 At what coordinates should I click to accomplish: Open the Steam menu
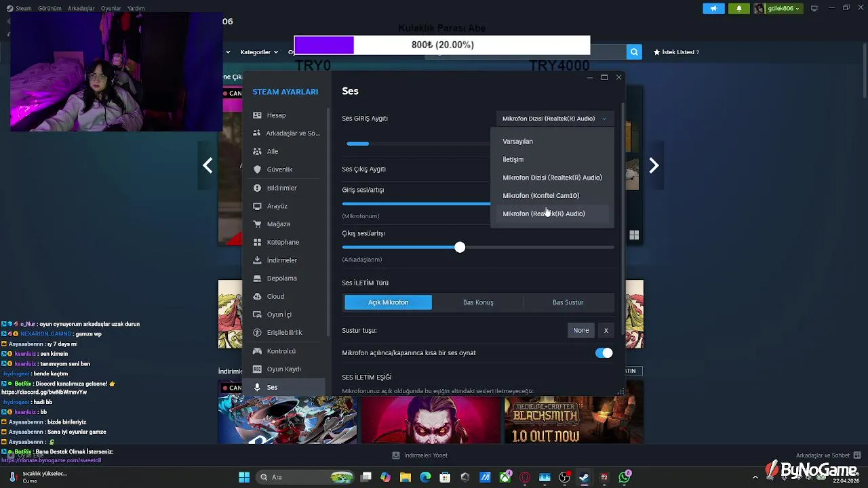(23, 8)
